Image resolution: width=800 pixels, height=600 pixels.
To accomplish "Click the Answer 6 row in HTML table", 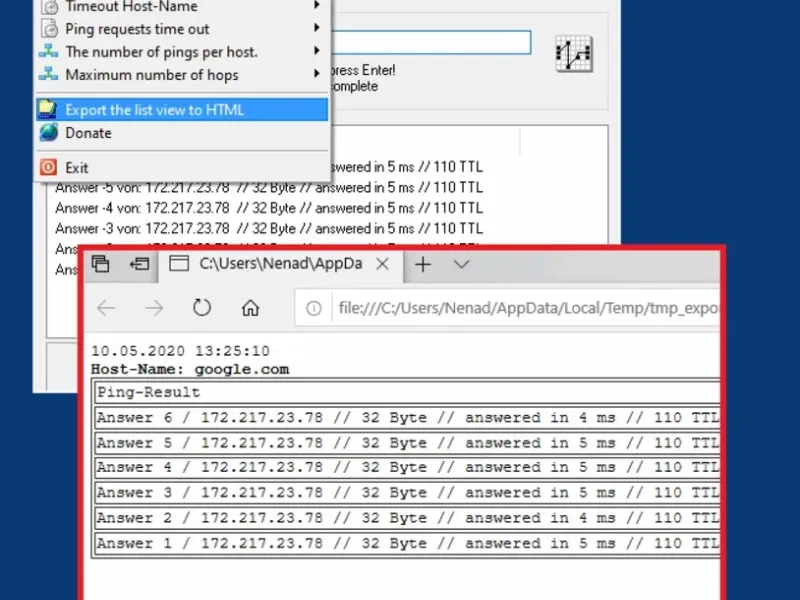I will pyautogui.click(x=407, y=418).
